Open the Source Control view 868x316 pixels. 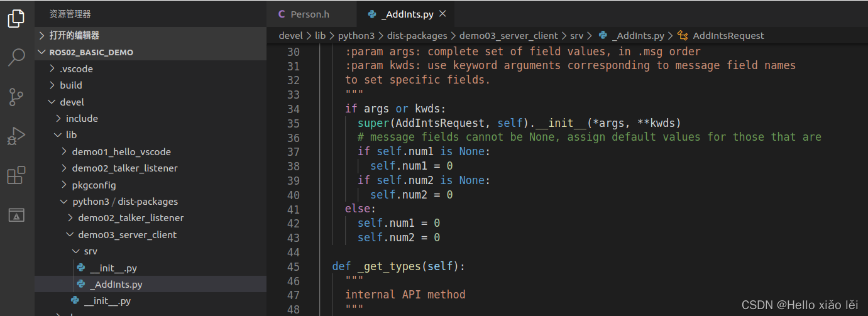click(x=16, y=97)
